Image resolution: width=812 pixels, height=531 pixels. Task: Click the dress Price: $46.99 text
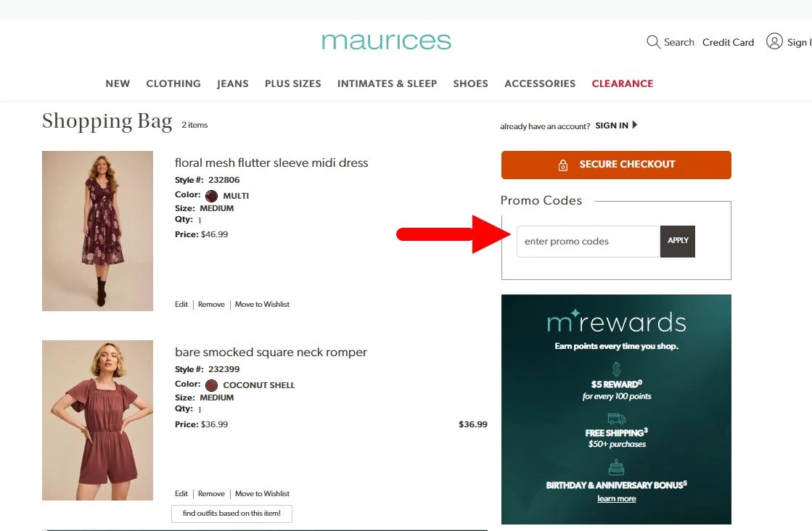pos(202,234)
